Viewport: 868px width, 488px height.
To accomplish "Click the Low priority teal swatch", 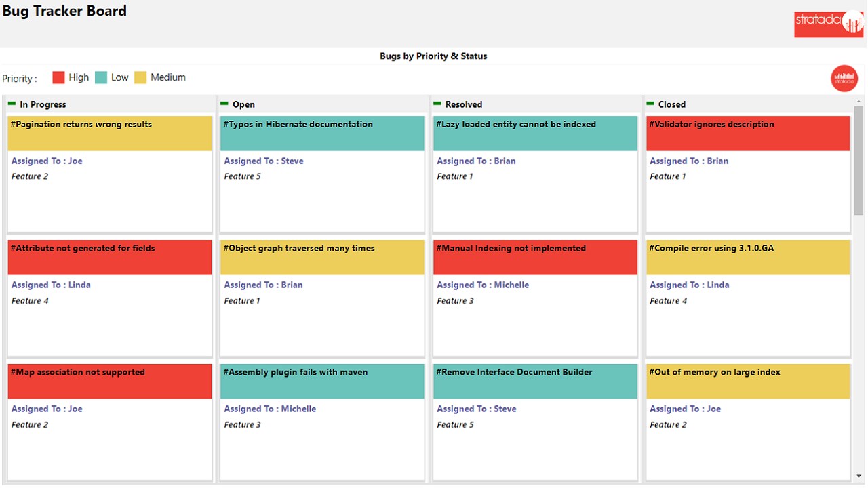I will pyautogui.click(x=101, y=78).
